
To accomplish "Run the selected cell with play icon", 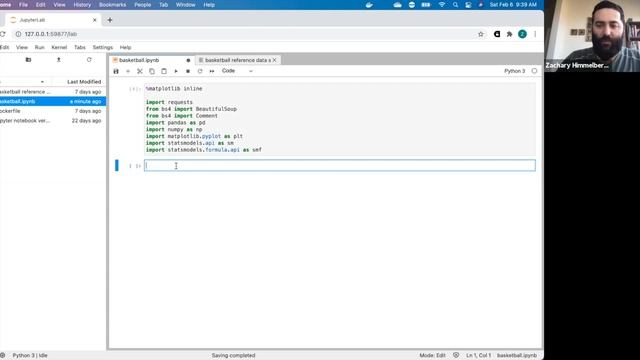I will (176, 71).
